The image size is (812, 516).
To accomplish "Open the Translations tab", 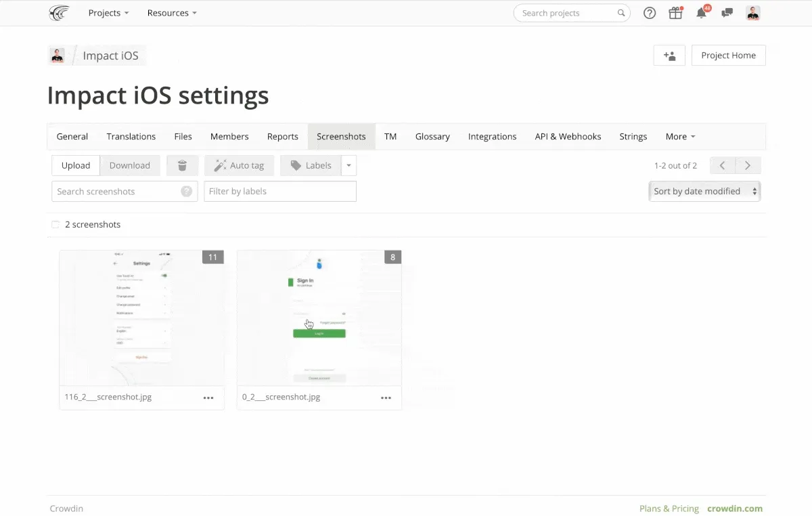I will click(131, 136).
